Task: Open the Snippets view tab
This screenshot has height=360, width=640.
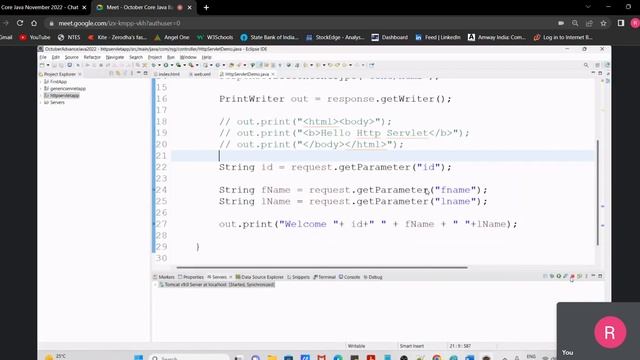Action: tap(298, 277)
